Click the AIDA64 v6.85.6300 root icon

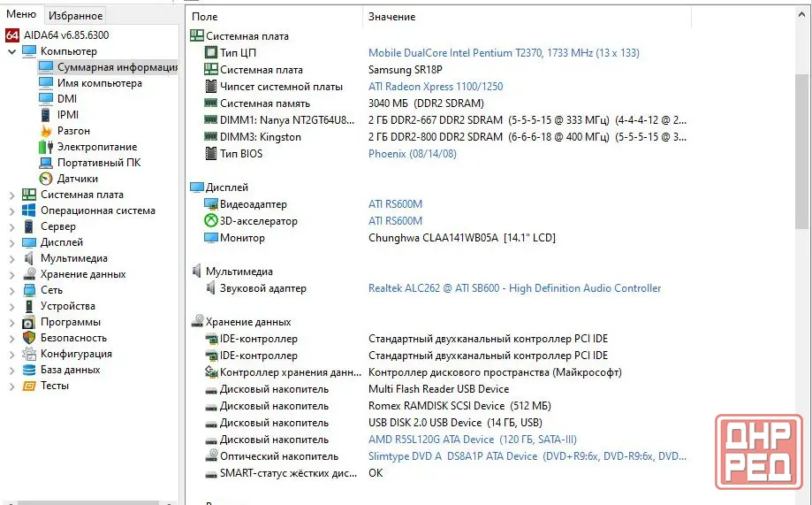point(12,35)
